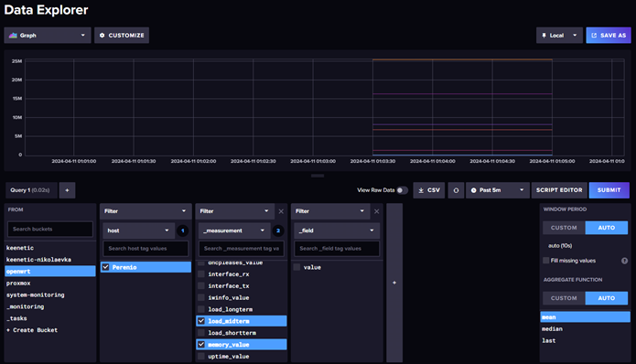Focus the Search host tag values field
This screenshot has width=636, height=364.
146,249
